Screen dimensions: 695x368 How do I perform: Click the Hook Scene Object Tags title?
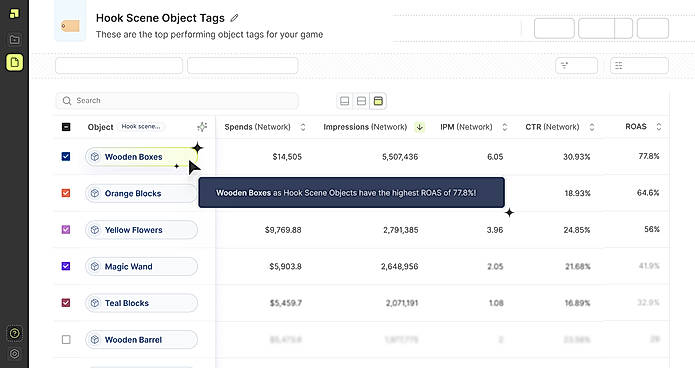tap(160, 18)
